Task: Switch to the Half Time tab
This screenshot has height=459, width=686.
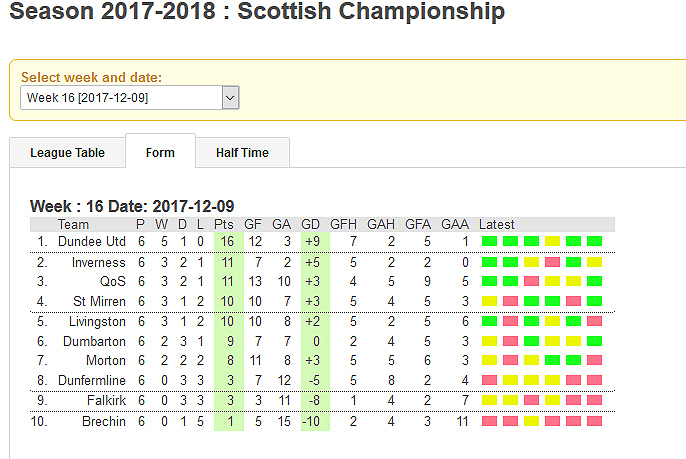Action: coord(242,153)
